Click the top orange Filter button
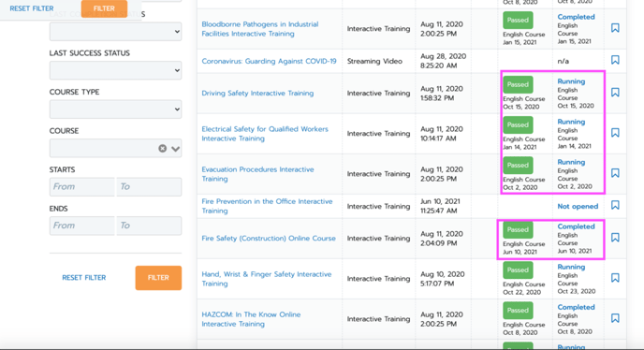 click(x=104, y=8)
